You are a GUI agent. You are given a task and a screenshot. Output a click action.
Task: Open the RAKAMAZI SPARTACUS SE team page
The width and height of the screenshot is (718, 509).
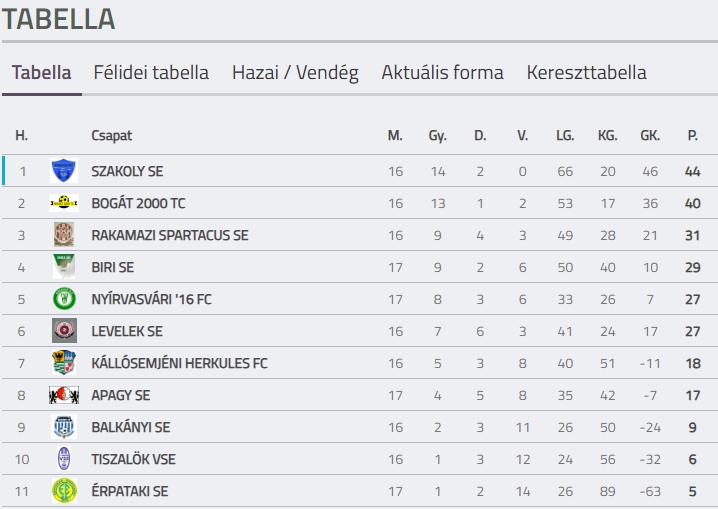point(169,235)
